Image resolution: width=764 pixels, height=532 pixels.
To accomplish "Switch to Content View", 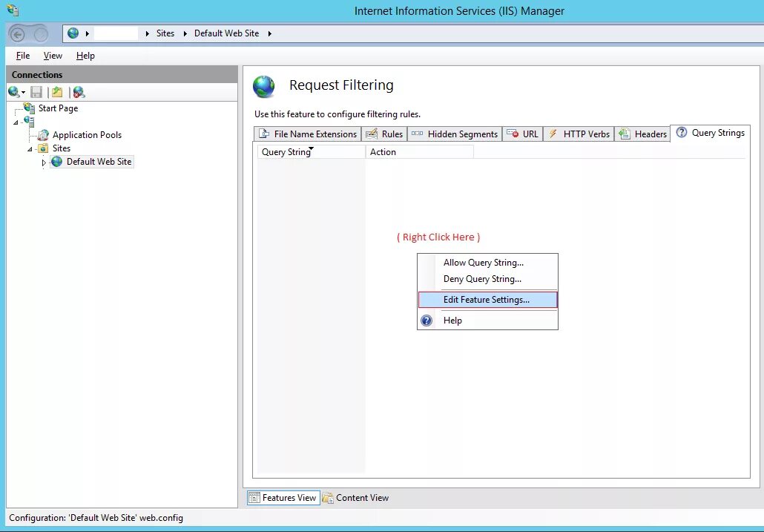I will point(356,498).
